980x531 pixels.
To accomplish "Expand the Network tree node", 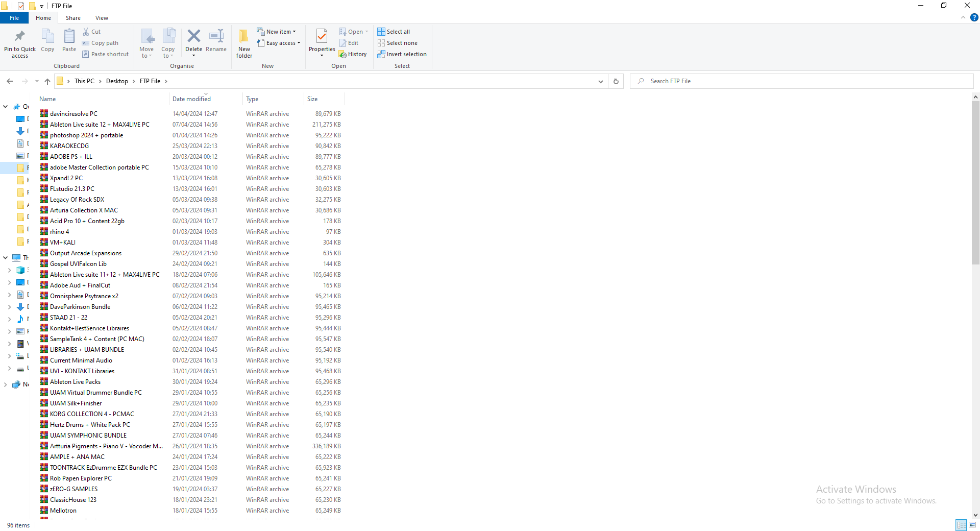I will click(x=5, y=384).
